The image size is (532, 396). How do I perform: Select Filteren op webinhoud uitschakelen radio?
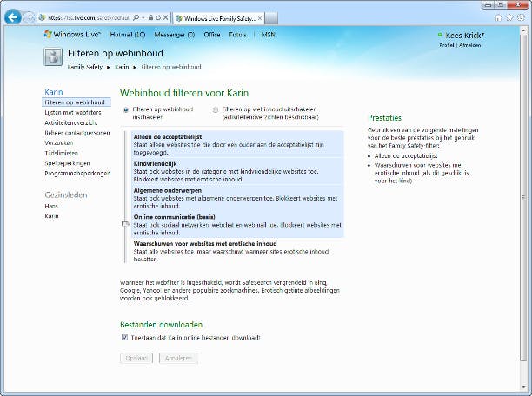[215, 109]
